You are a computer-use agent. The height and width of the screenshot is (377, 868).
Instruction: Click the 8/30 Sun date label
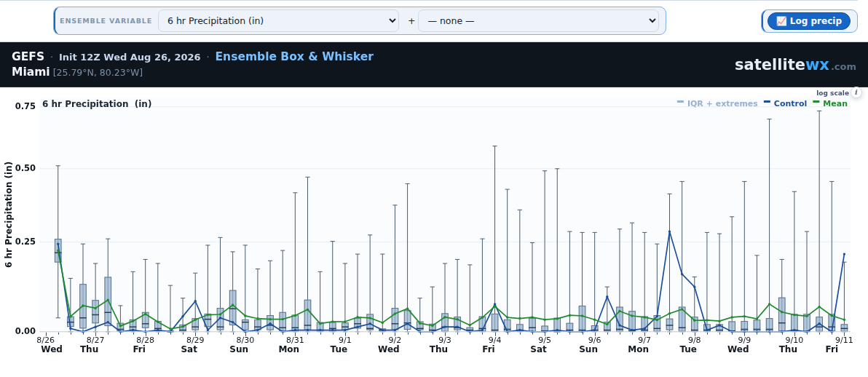[242, 344]
